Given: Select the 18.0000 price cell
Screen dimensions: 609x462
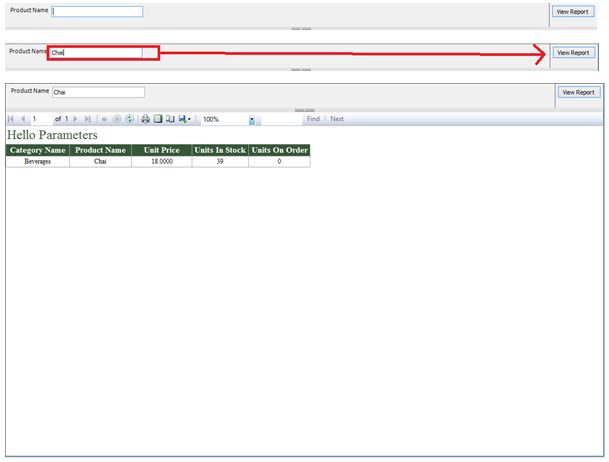Looking at the screenshot, I should (x=162, y=162).
